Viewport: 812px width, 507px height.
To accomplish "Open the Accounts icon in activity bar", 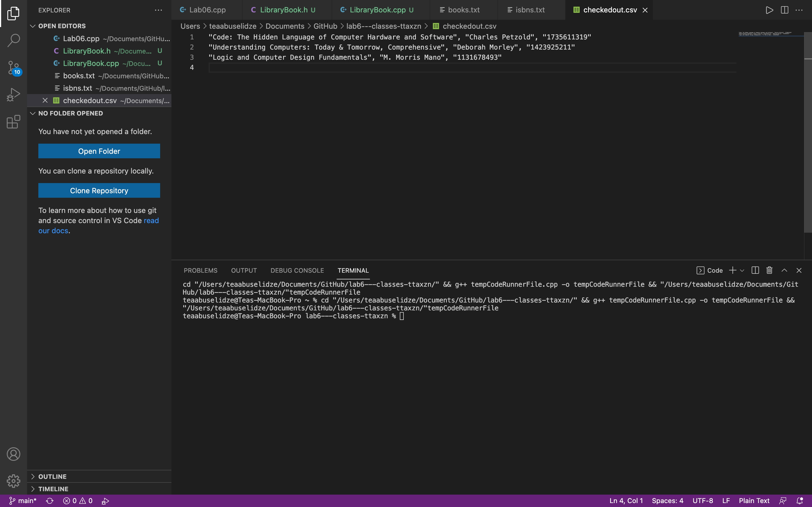I will [x=14, y=454].
